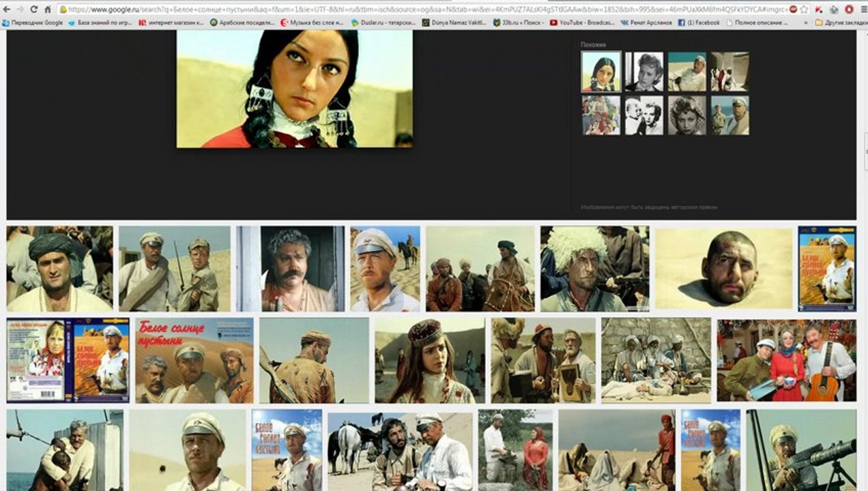This screenshot has height=491, width=868.
Task: Open the Переводчик Google bookmark
Action: coord(32,23)
